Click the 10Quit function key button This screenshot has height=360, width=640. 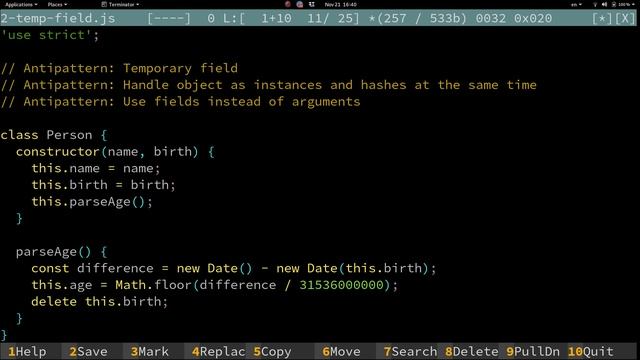click(x=591, y=351)
